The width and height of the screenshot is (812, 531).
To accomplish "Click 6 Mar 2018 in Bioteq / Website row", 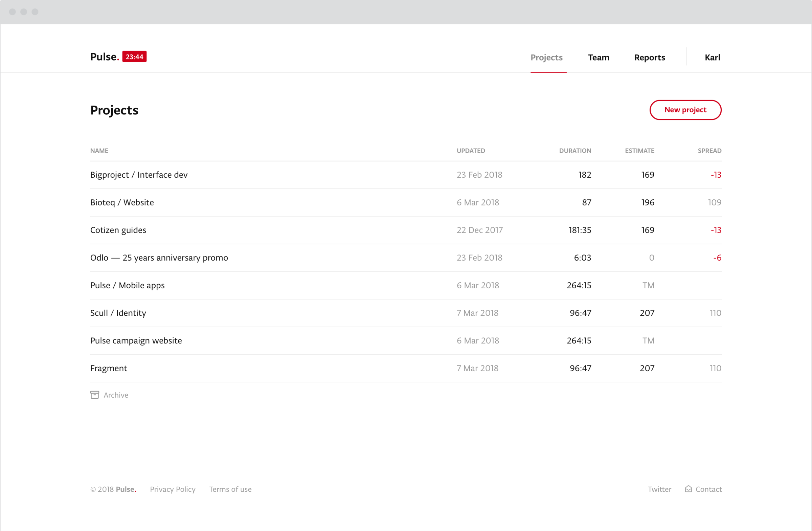I will (478, 202).
